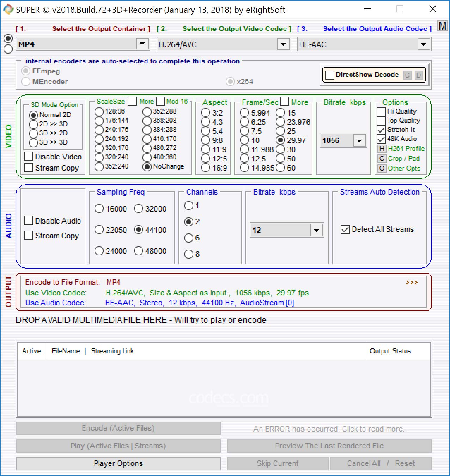450x476 pixels.
Task: Toggle the Mod 16 checkbox
Action: [x=160, y=101]
